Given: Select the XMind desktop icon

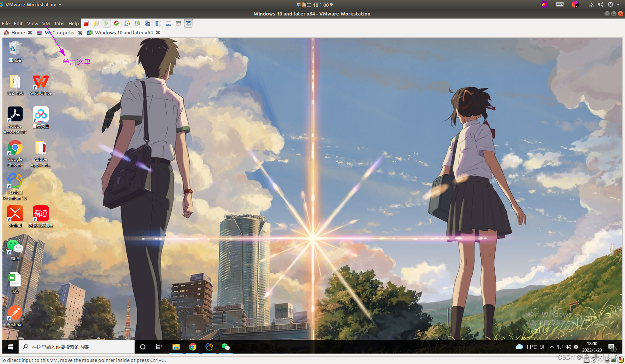Looking at the screenshot, I should 15,217.
